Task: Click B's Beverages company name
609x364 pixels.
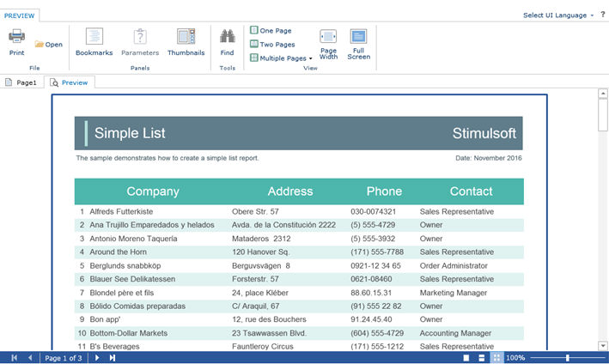Action: pyautogui.click(x=114, y=346)
